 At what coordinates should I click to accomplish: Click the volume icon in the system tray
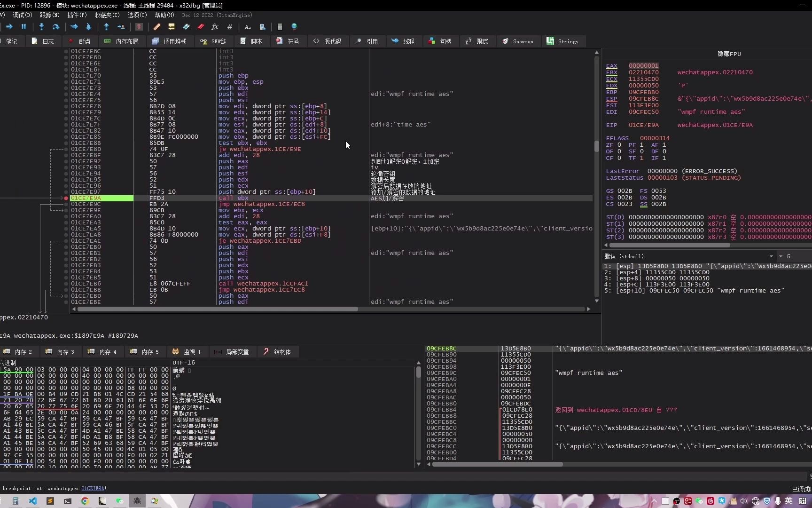pyautogui.click(x=744, y=501)
